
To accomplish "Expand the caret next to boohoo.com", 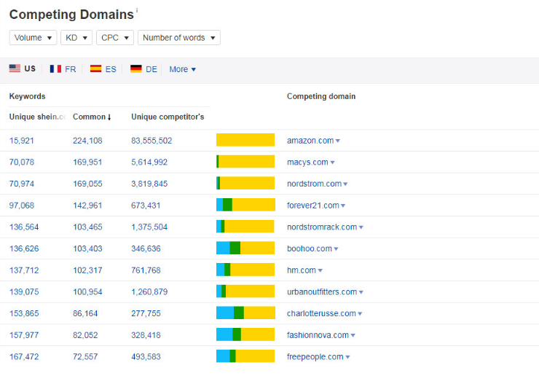I will [x=336, y=249].
